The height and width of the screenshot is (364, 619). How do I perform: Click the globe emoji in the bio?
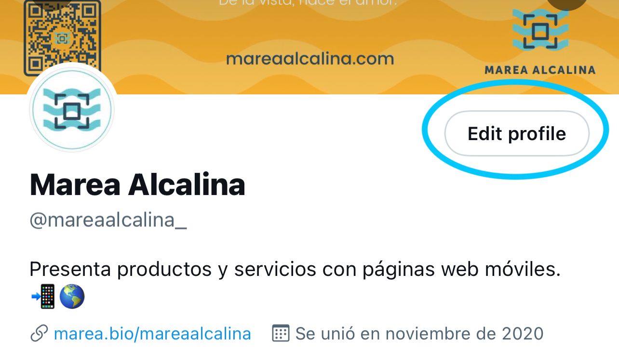click(72, 297)
